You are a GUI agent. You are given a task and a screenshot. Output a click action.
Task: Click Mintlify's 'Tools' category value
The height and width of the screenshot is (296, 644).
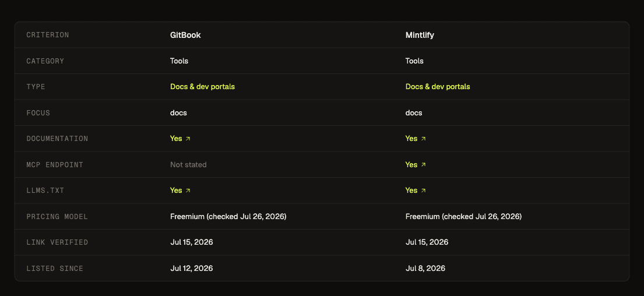[414, 61]
